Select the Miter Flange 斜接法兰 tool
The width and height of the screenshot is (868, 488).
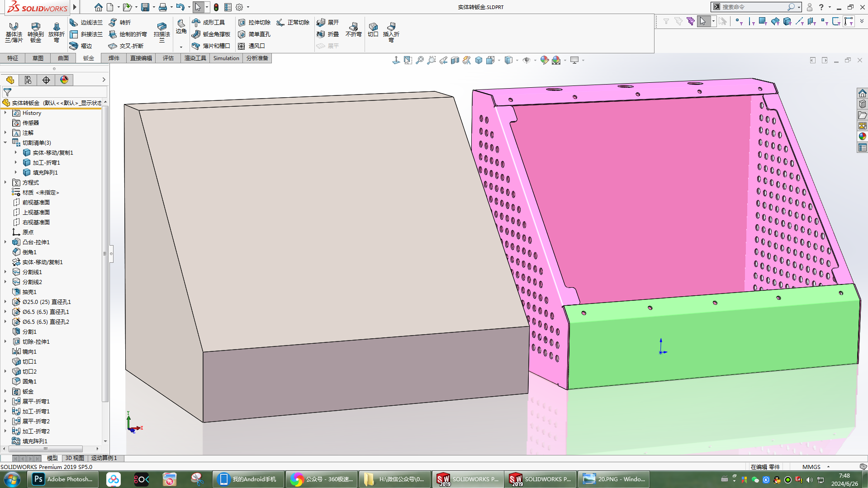click(86, 34)
